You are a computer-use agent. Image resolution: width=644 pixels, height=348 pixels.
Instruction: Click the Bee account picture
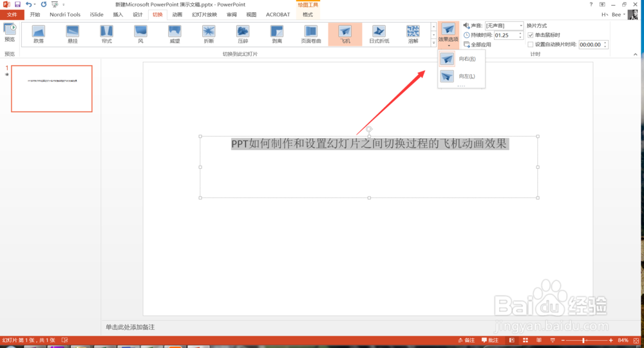(633, 14)
